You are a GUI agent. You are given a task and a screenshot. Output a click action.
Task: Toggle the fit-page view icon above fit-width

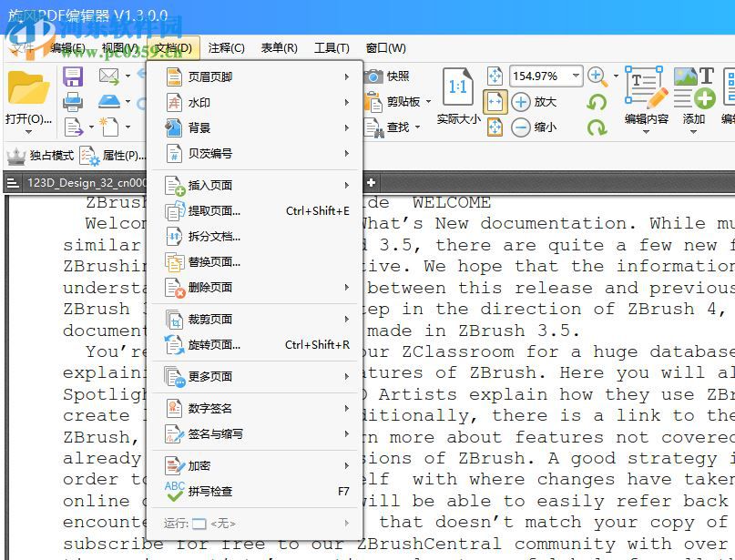[x=496, y=76]
